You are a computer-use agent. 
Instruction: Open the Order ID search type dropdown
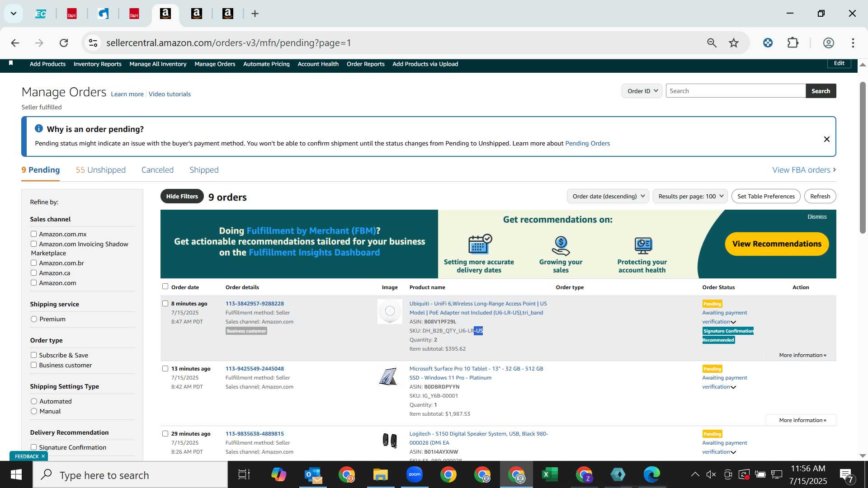click(642, 91)
